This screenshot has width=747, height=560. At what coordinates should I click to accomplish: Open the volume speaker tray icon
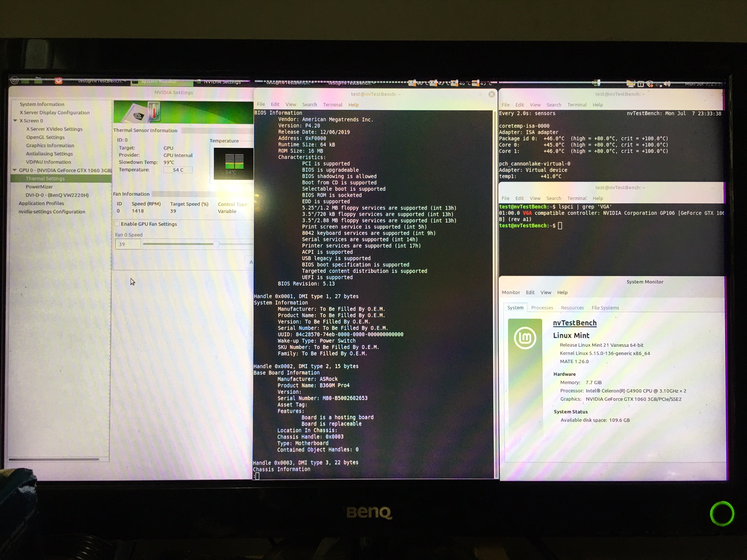pyautogui.click(x=667, y=84)
